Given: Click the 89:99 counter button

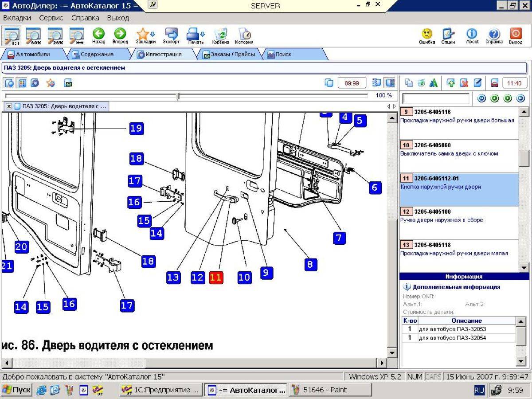Looking at the screenshot, I should point(352,83).
